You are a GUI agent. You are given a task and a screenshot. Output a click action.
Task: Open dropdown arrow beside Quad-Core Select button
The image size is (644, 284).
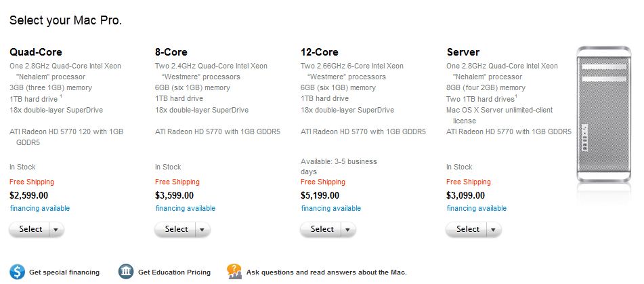56,229
